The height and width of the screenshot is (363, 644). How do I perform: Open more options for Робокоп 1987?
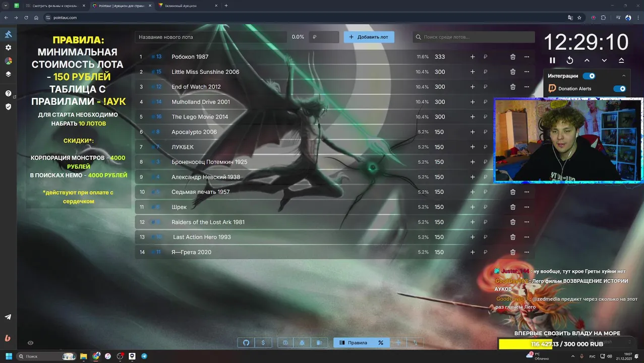527,57
